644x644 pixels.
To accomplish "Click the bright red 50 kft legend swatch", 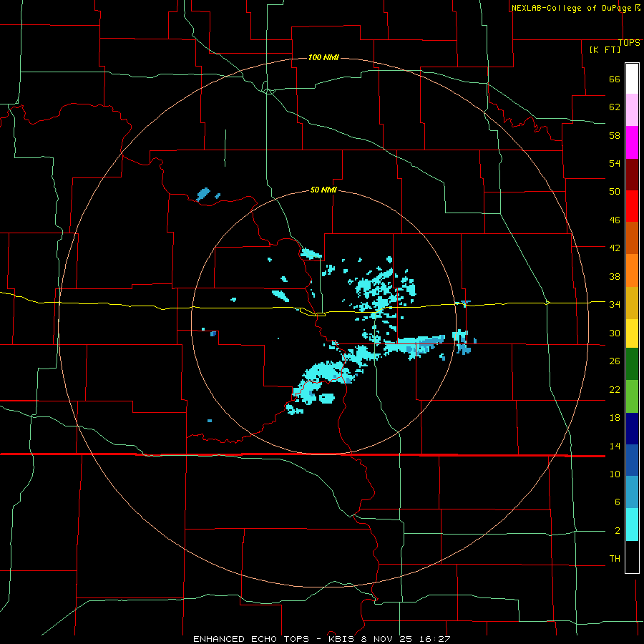I will (632, 206).
